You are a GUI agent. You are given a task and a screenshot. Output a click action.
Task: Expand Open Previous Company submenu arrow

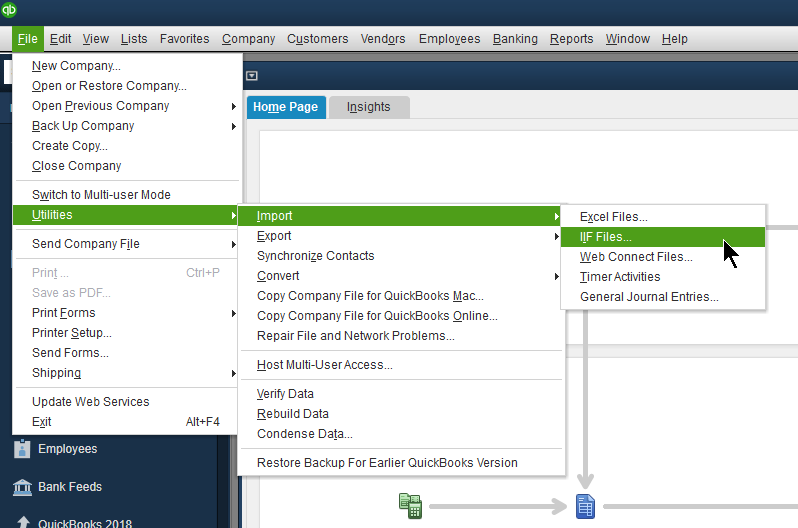click(x=234, y=106)
